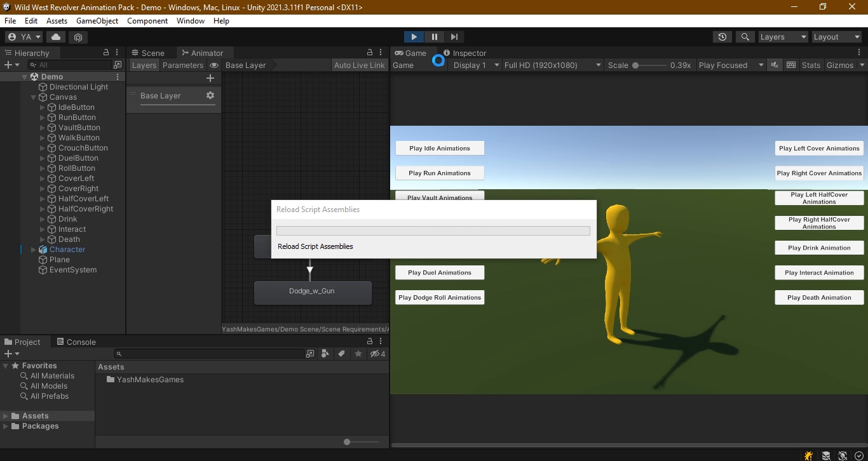The image size is (868, 461).
Task: Click Play Duel Animations button
Action: point(440,272)
